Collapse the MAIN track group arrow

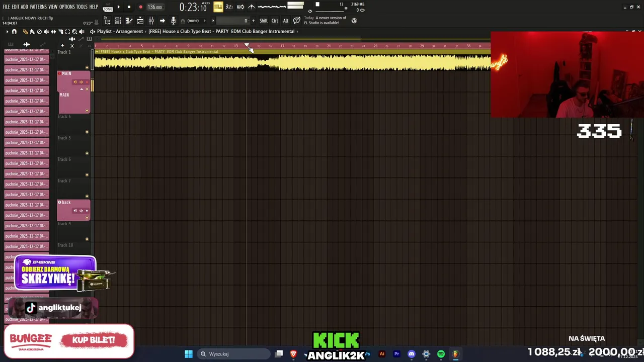tap(82, 89)
